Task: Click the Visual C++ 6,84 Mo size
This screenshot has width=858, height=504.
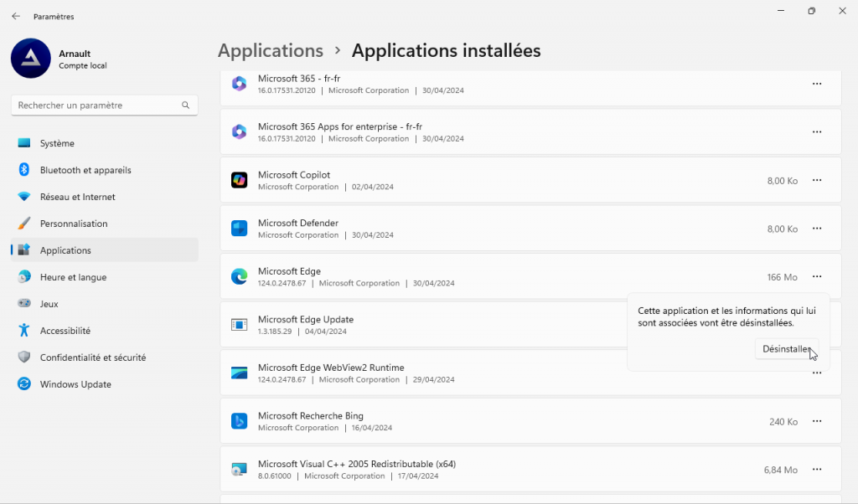Action: click(781, 470)
